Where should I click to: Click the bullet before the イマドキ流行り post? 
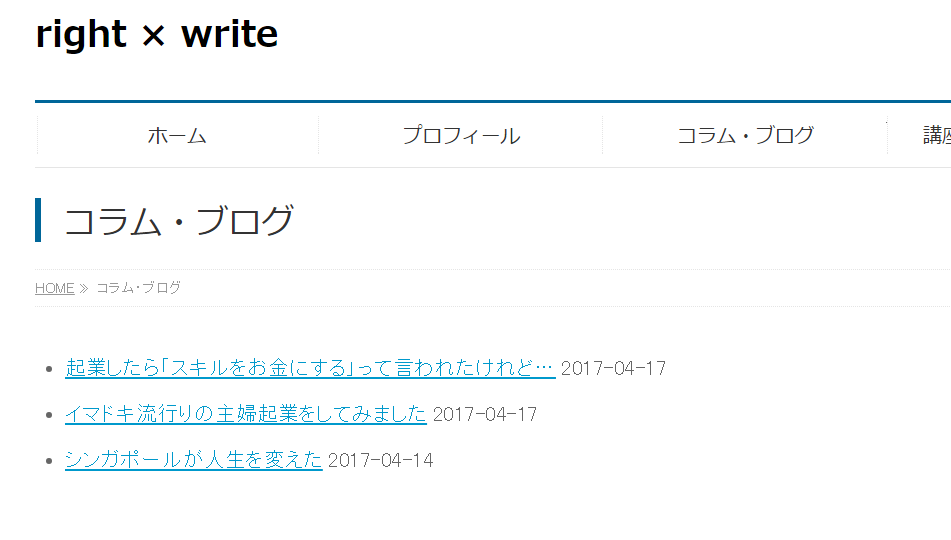pos(49,415)
